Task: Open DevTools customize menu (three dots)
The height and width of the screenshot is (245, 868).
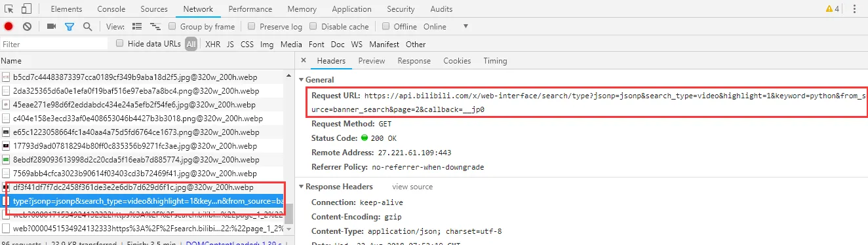Action: click(x=855, y=9)
